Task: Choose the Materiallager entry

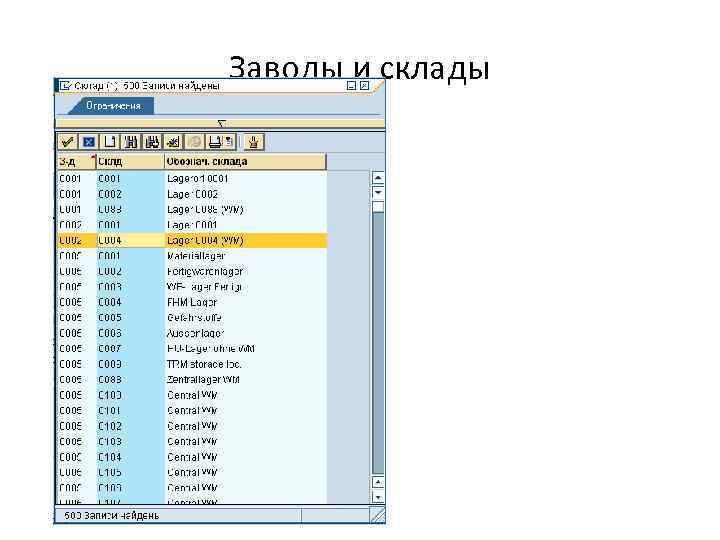Action: coord(191,256)
